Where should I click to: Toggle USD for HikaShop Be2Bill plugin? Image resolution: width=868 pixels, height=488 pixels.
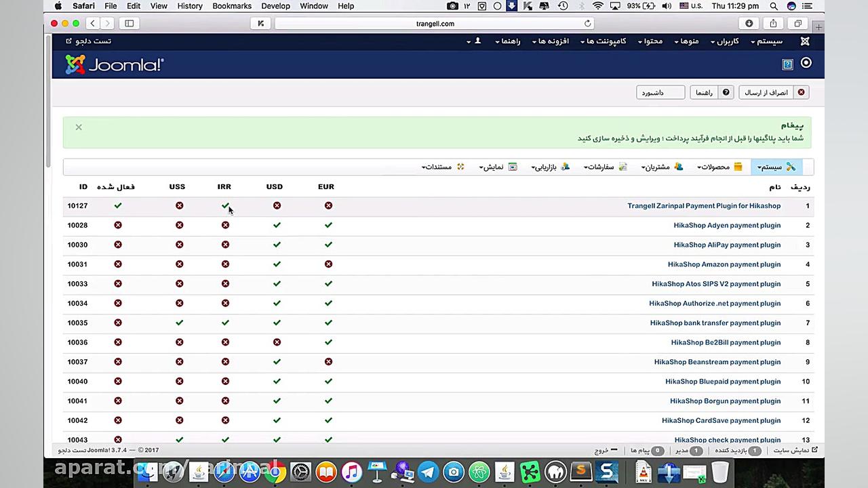(x=277, y=342)
